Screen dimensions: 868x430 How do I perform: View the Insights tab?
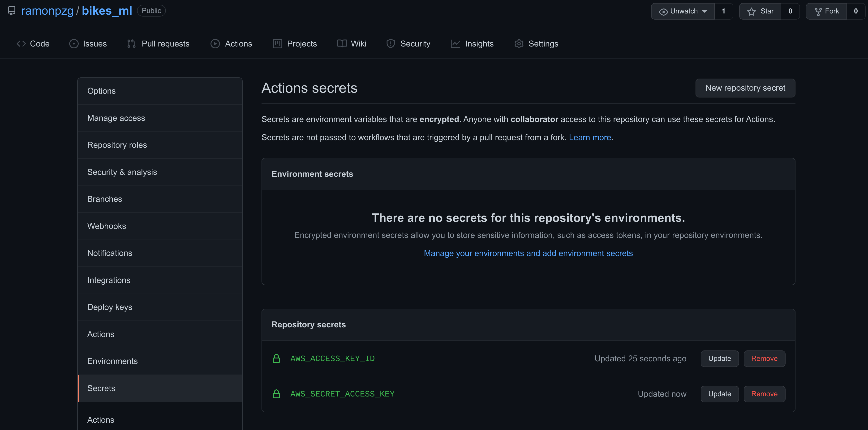[472, 44]
